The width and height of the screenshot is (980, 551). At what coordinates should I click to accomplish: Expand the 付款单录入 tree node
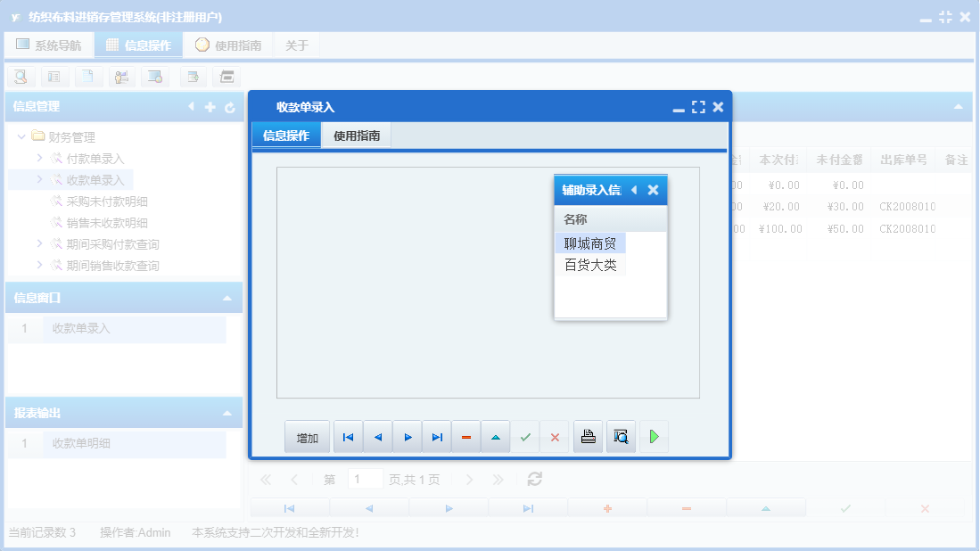click(40, 159)
